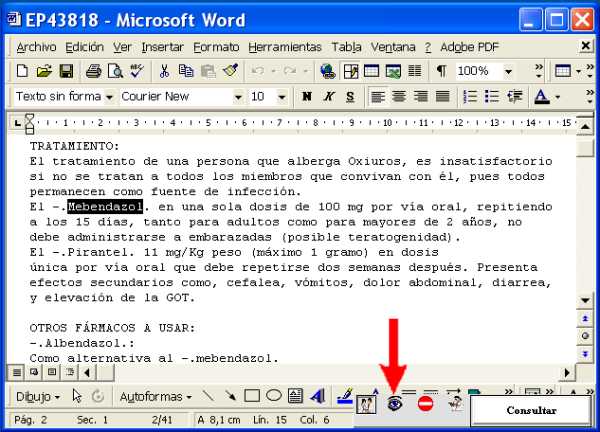
Task: Open the Formato menu
Action: 216,47
